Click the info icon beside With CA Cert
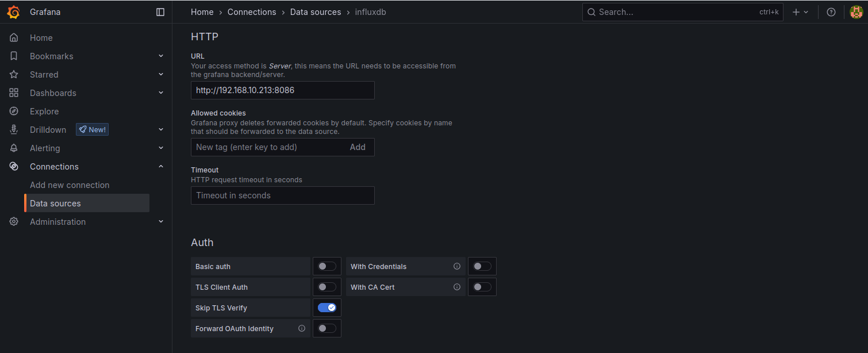Viewport: 868px width, 353px height. pos(457,287)
